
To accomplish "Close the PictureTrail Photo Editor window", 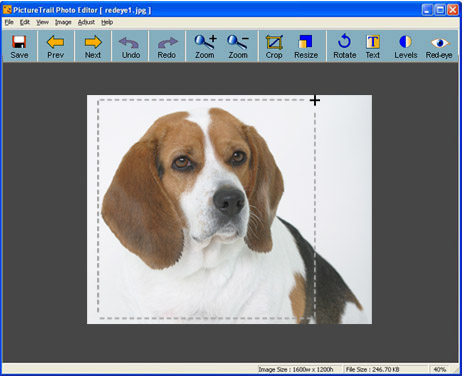I will click(453, 10).
